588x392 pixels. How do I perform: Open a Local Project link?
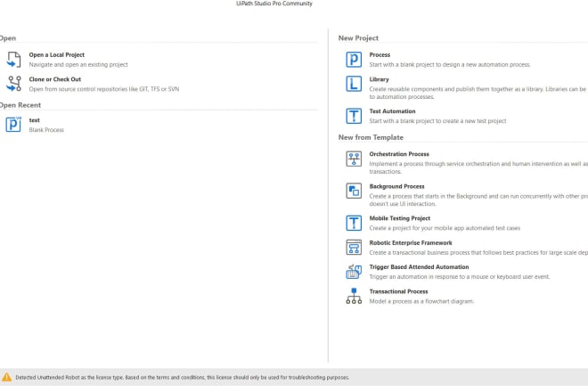(57, 54)
